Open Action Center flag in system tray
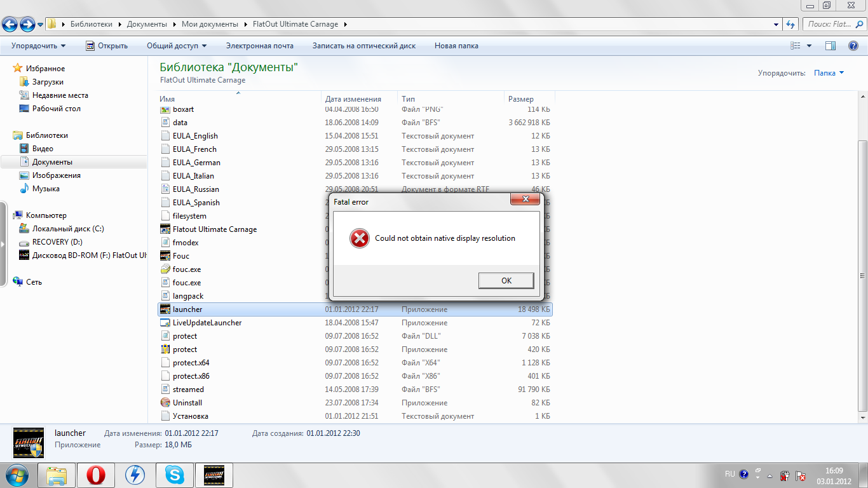This screenshot has width=868, height=488. tap(801, 476)
